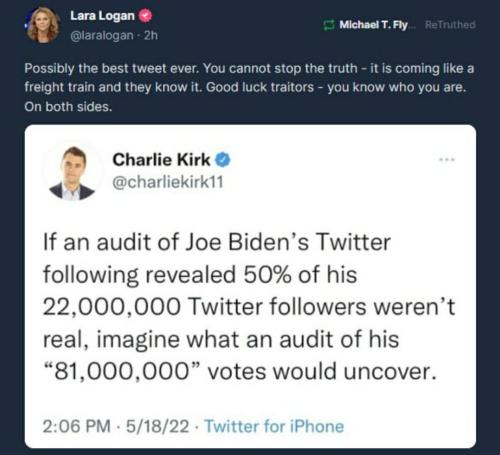Open Charlie Kirk's profile picture
This screenshot has width=500, height=455.
72,173
